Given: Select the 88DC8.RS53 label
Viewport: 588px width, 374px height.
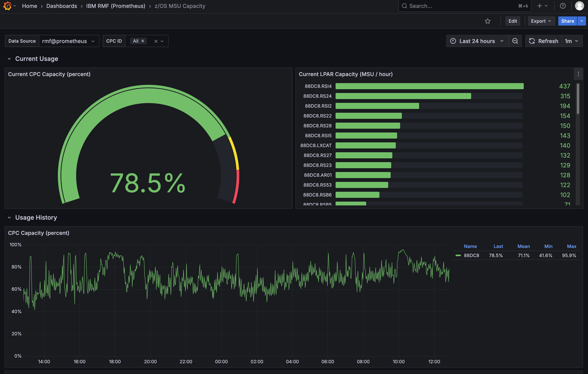Looking at the screenshot, I should (x=318, y=185).
